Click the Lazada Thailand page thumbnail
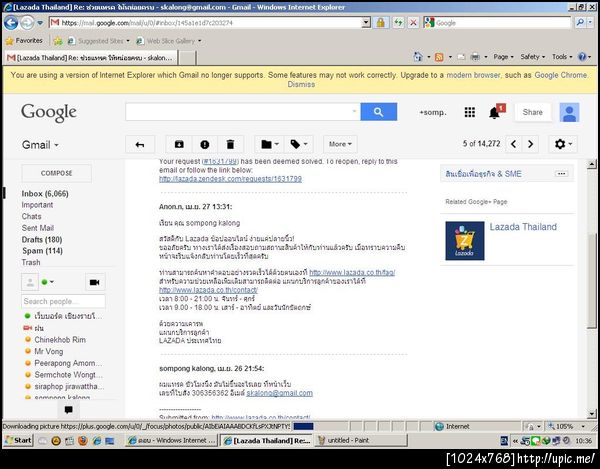Screen dimensions: 600x469 click(465, 241)
